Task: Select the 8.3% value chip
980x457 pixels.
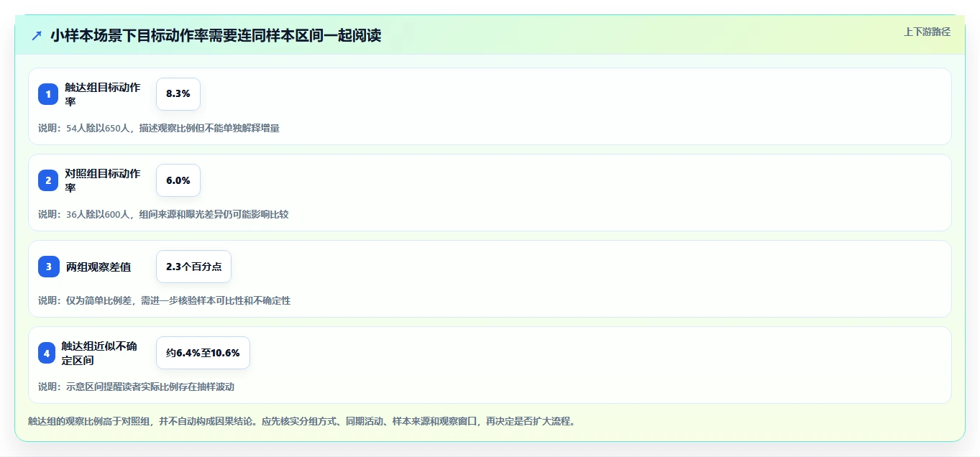Action: [x=178, y=94]
